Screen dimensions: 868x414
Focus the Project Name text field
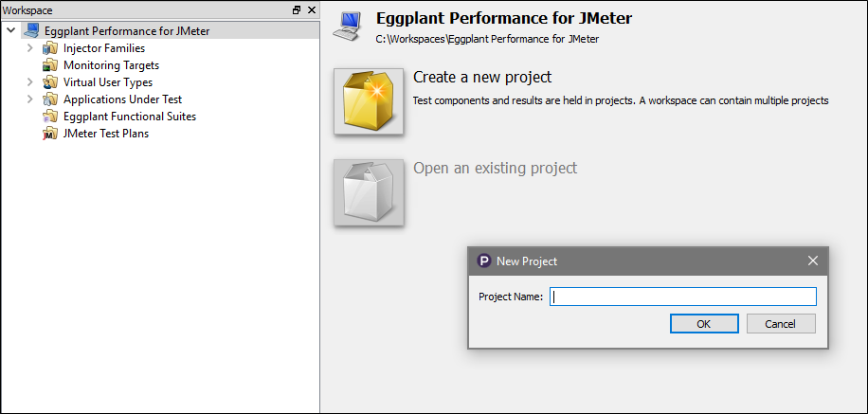click(683, 297)
